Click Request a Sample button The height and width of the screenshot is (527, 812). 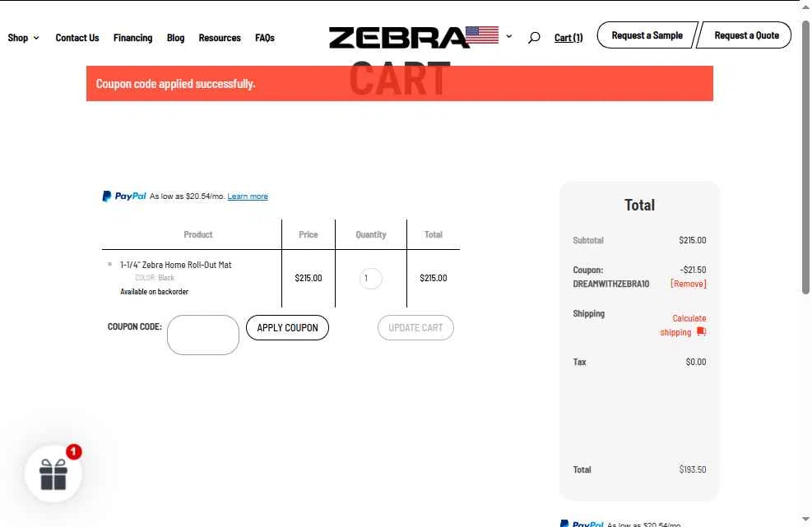pos(647,35)
